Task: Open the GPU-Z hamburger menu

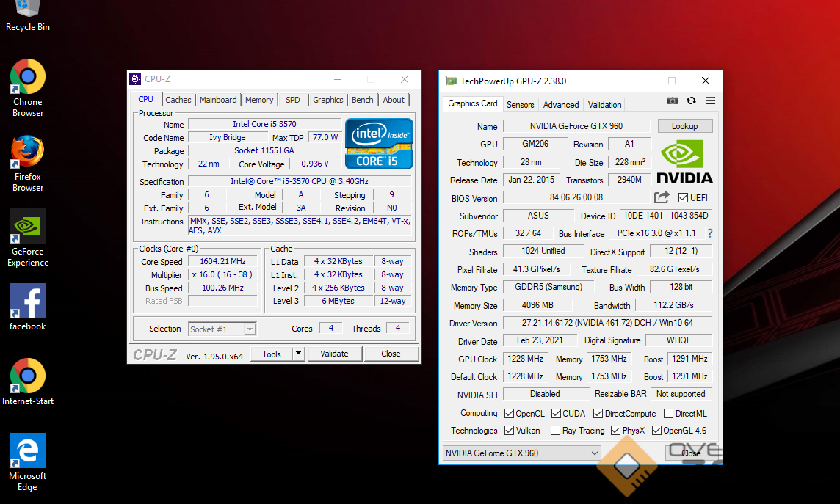Action: (x=710, y=101)
